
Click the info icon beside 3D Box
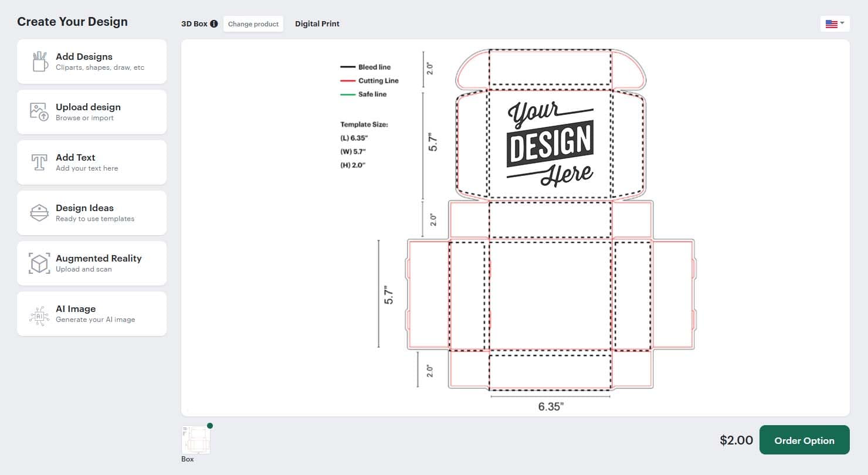pyautogui.click(x=214, y=24)
